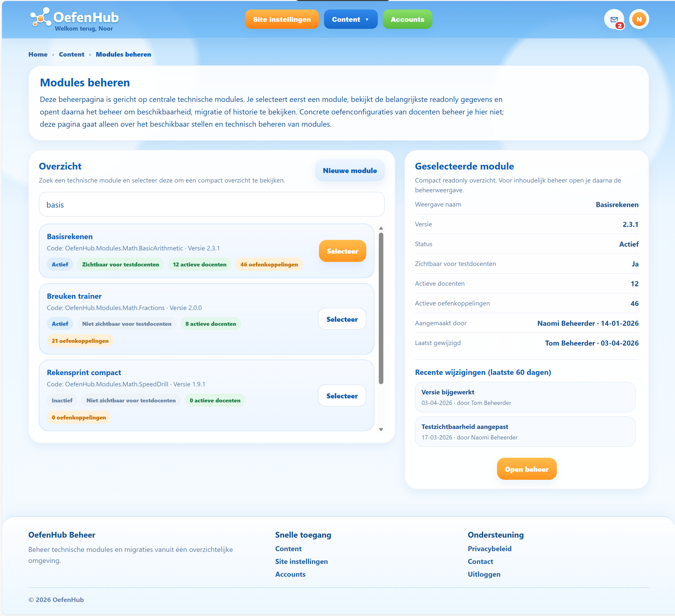Screen dimensions: 675x616
Task: Click the Zichtbaar voor testdocenten badge
Action: (120, 264)
